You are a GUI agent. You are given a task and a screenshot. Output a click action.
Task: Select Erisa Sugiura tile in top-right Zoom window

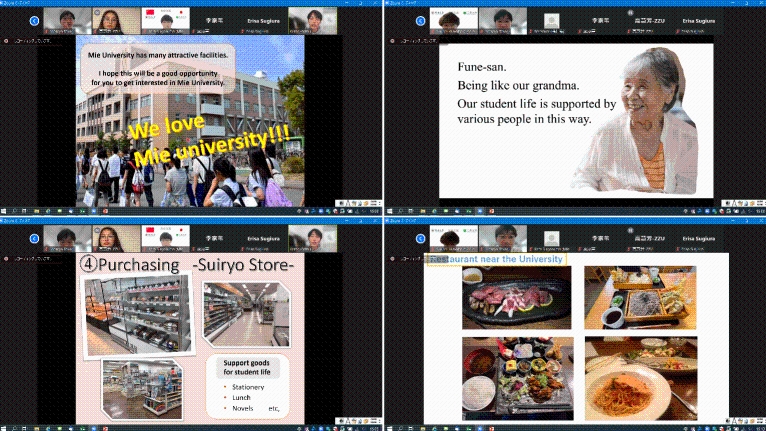tap(699, 21)
